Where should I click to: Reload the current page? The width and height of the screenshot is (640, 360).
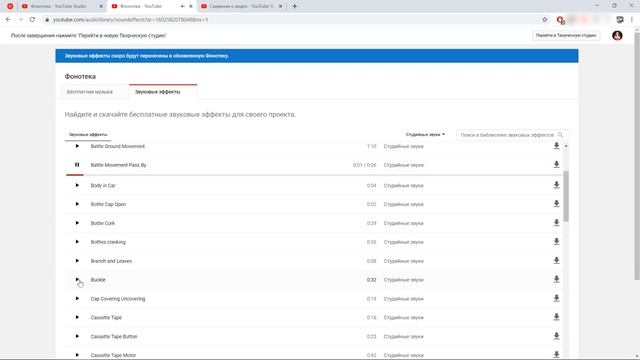click(x=32, y=20)
